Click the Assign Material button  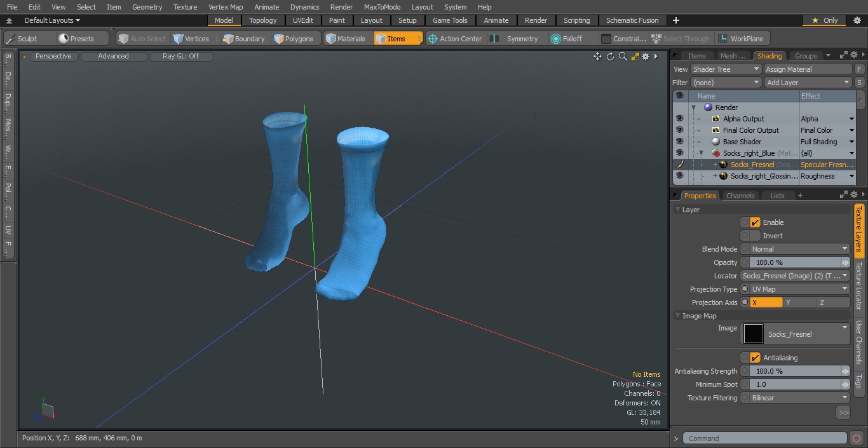pyautogui.click(x=808, y=69)
